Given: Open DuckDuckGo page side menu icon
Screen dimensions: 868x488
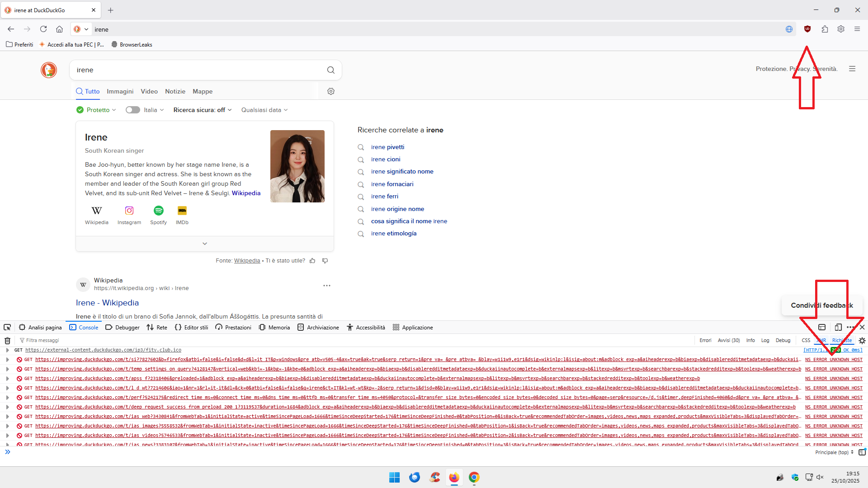Looking at the screenshot, I should 852,69.
